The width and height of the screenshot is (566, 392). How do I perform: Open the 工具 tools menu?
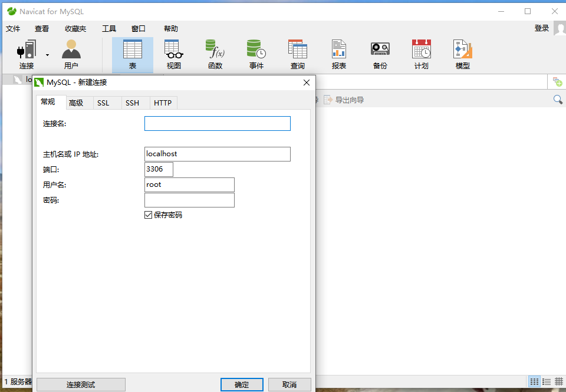(x=109, y=28)
